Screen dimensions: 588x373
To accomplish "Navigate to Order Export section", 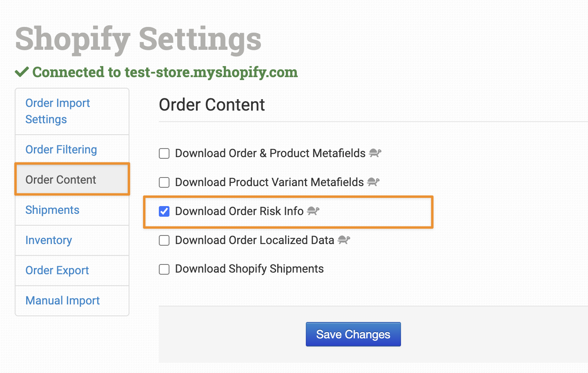I will tap(57, 270).
